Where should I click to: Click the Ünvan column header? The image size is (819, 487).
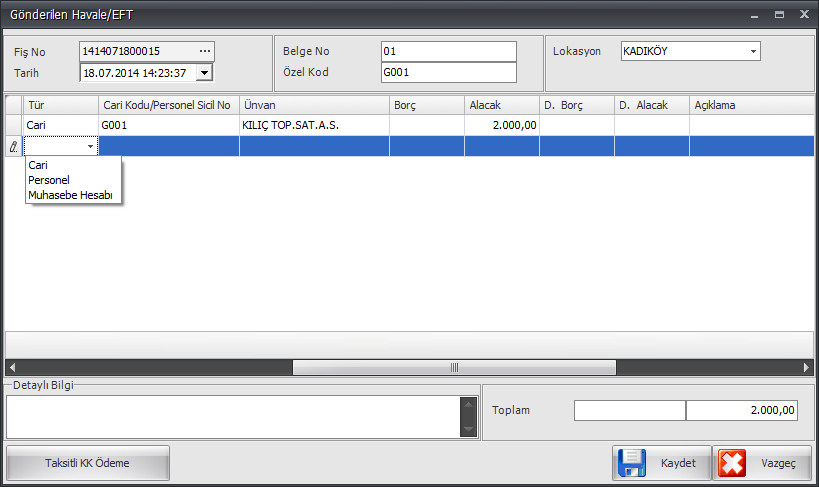(x=314, y=105)
